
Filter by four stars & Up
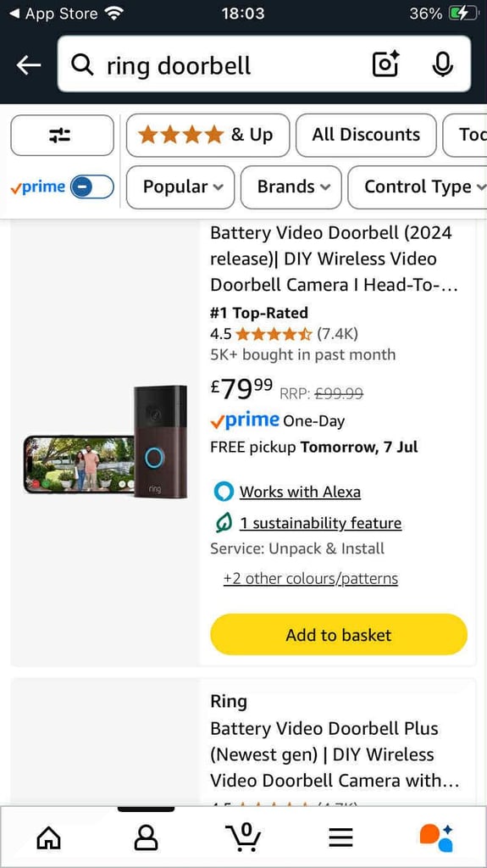coord(208,135)
